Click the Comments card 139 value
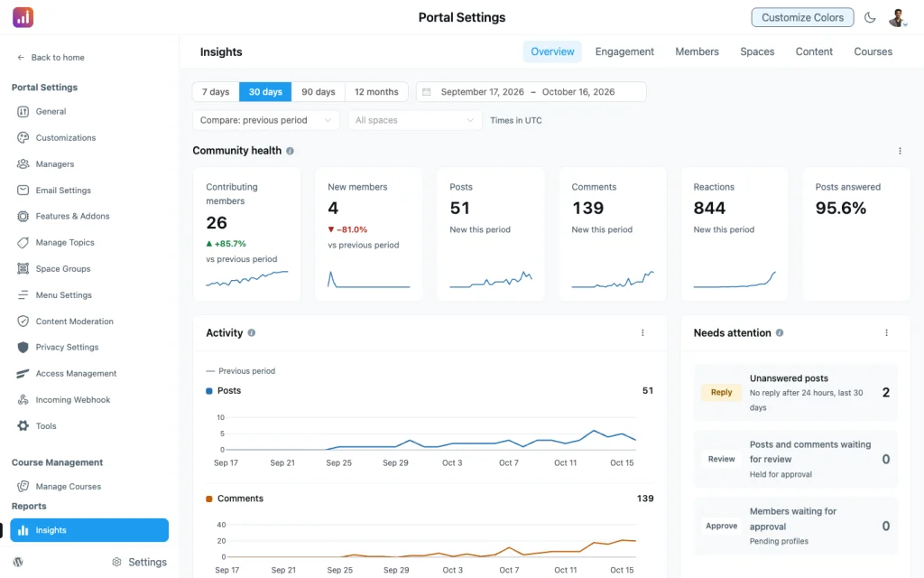This screenshot has height=578, width=924. [x=587, y=209]
